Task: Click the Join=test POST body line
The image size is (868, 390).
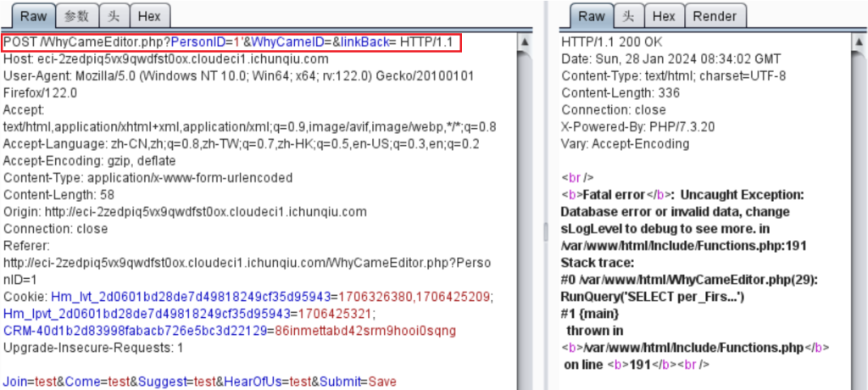Action: 200,382
